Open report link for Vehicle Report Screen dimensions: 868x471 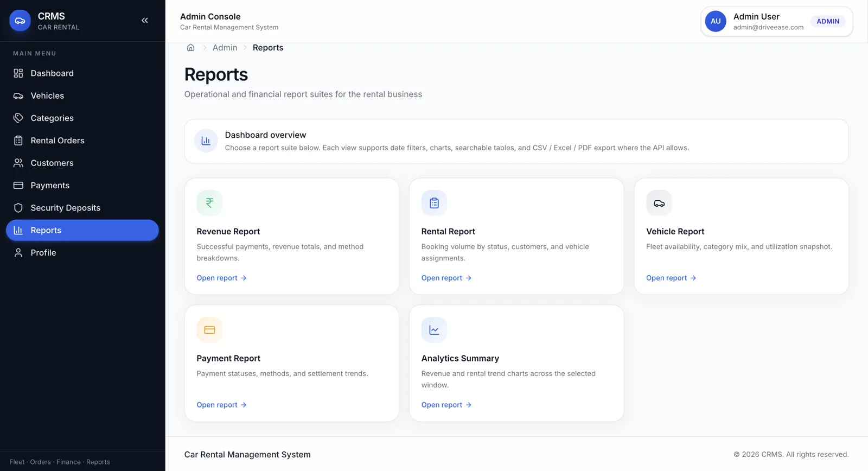[x=671, y=278]
